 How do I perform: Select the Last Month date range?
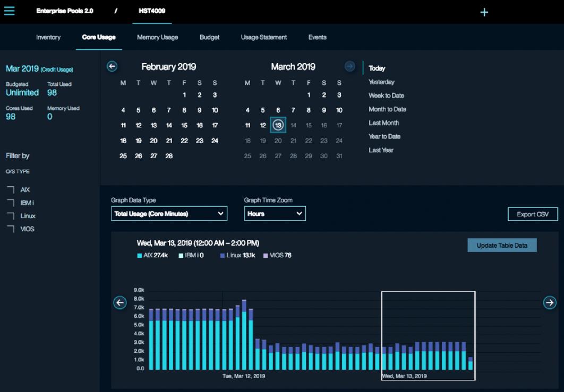coord(384,123)
